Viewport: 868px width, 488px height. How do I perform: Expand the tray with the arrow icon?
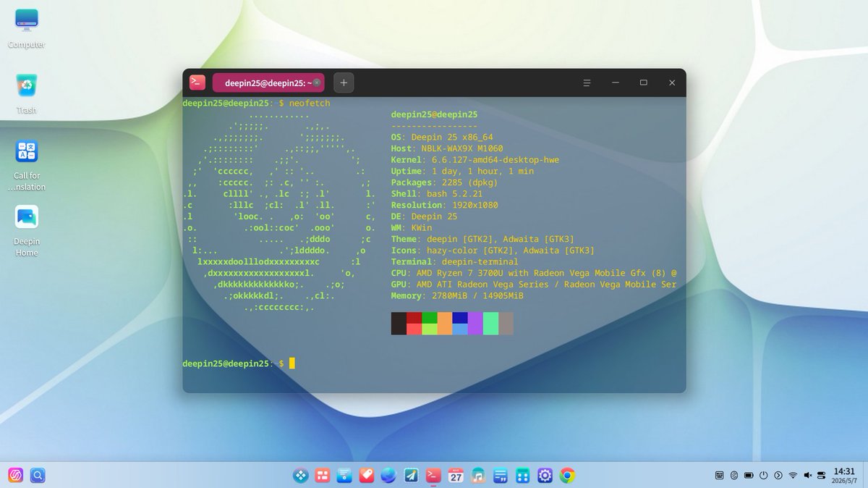tap(778, 475)
